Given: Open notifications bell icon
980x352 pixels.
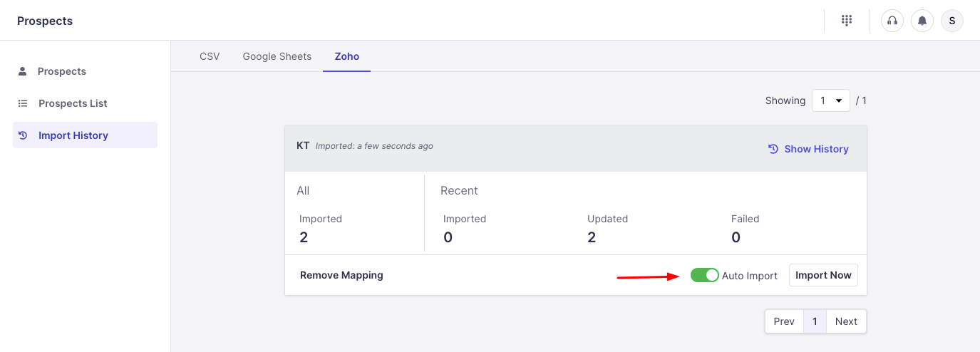Looking at the screenshot, I should (x=922, y=21).
